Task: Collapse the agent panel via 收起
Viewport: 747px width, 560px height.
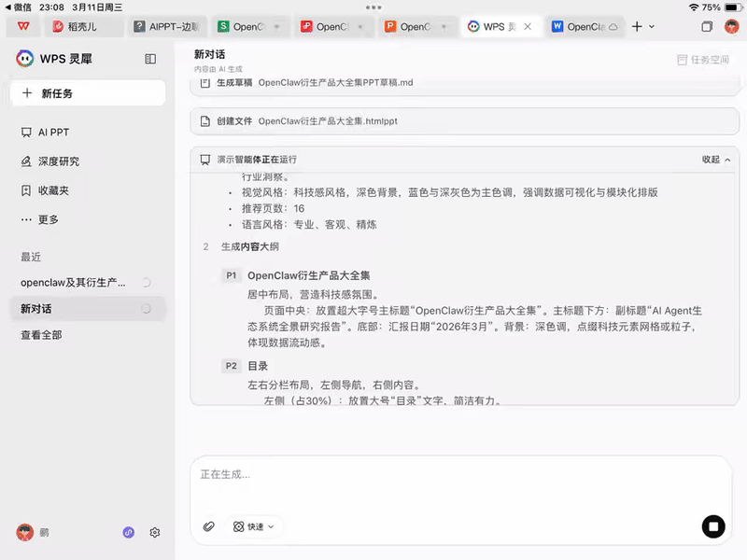Action: click(716, 160)
